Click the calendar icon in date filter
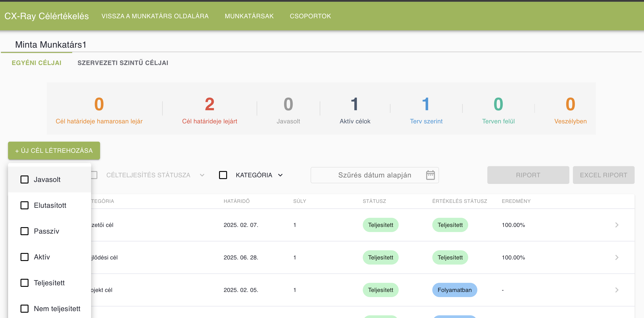 pos(430,175)
